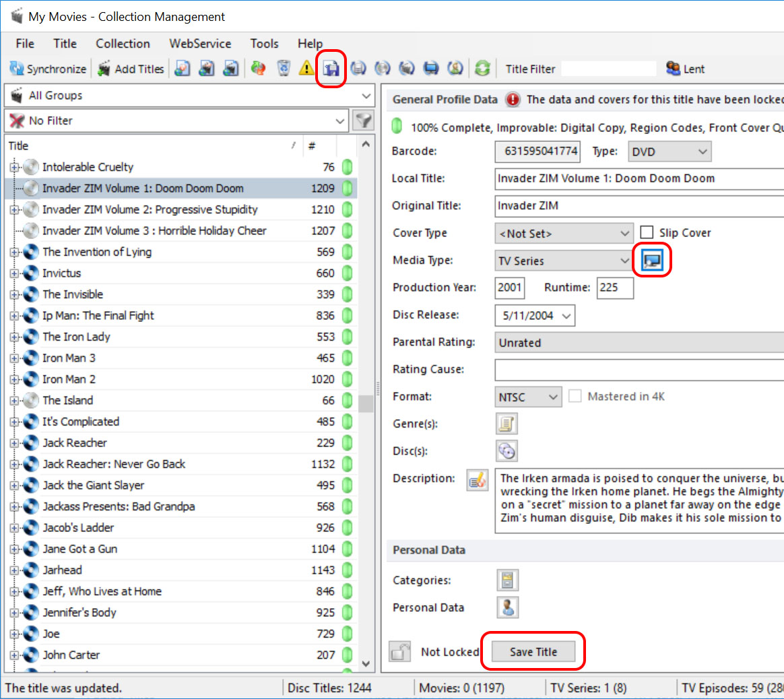Click the first document toolbar icon after Add Titles
The height and width of the screenshot is (699, 784).
pos(183,69)
